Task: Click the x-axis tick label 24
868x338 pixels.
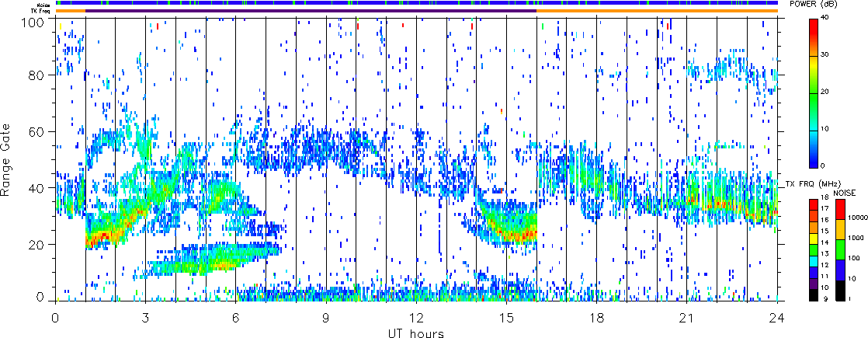Action: click(x=777, y=319)
